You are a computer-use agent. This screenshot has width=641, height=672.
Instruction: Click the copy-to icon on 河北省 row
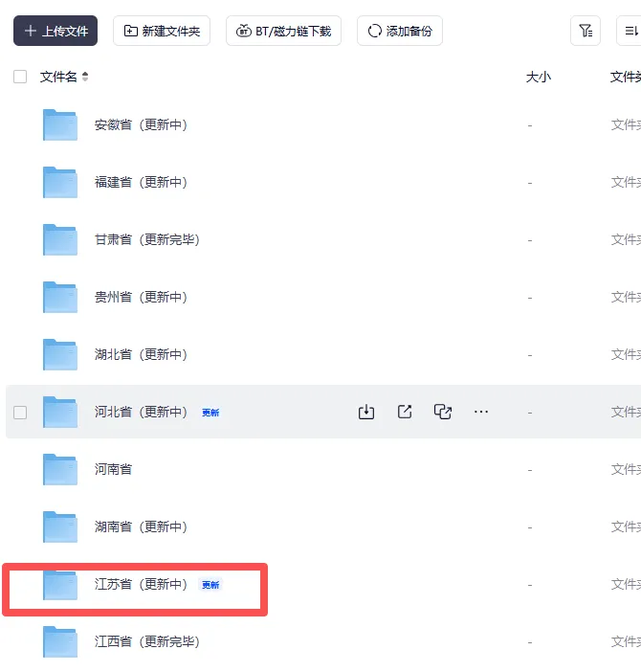tap(443, 412)
